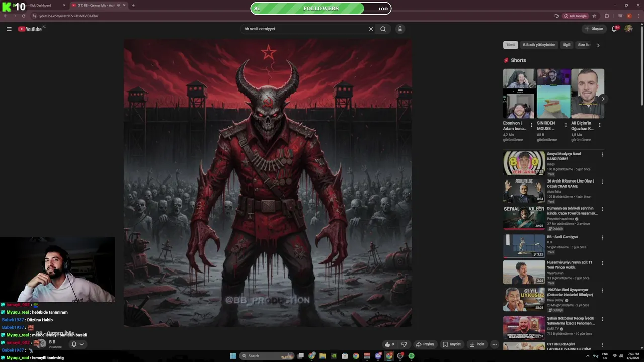
Task: Open the Chrome three-dot menu
Action: 638,16
